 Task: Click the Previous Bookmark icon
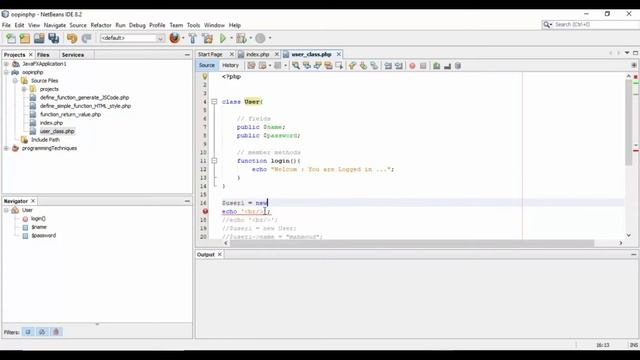[x=352, y=66]
